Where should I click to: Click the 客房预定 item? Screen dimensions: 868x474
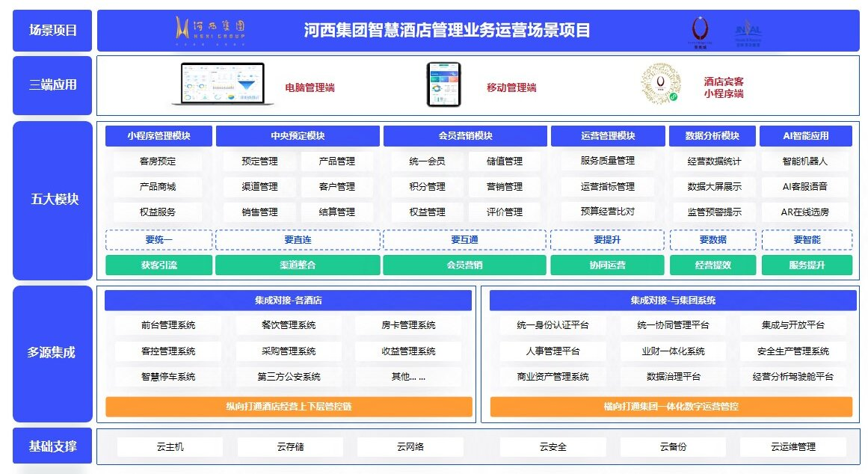point(158,161)
